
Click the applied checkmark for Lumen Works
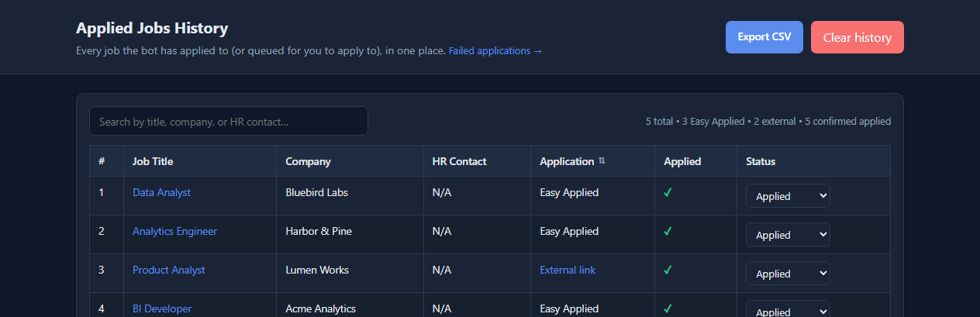coord(668,270)
